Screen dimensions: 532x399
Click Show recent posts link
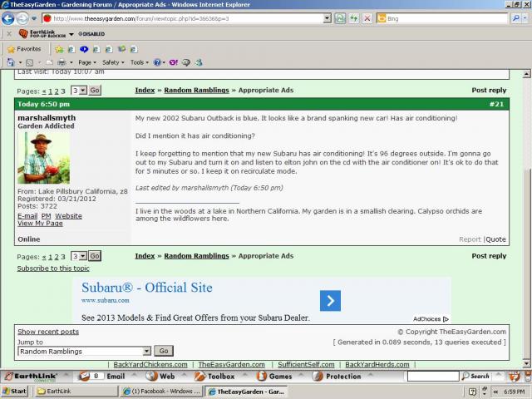[x=48, y=332]
